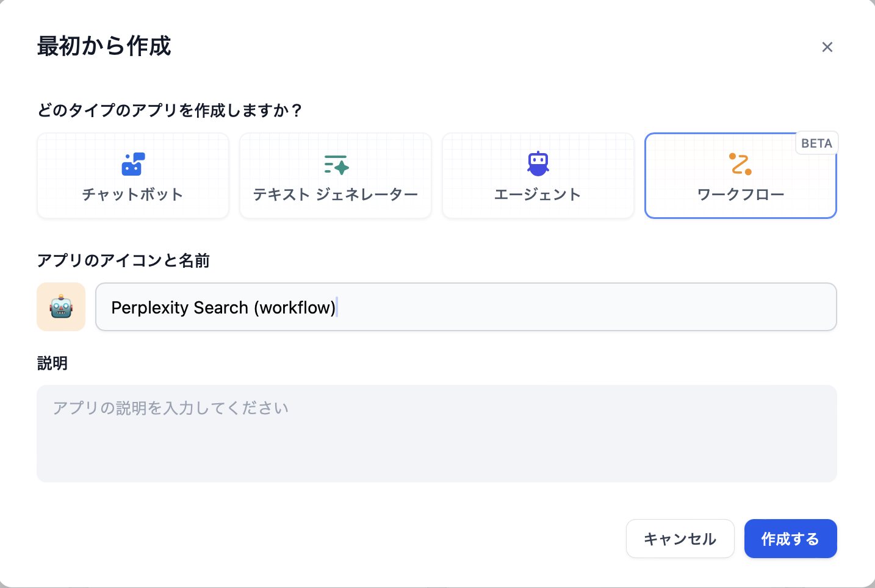
Task: Click the orange workflow nodes icon
Action: 740,163
